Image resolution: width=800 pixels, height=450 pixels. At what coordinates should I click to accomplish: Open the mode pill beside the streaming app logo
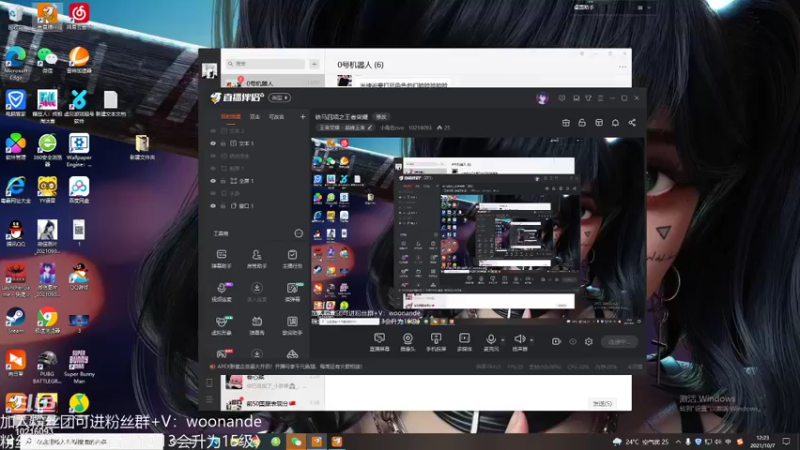(x=280, y=97)
